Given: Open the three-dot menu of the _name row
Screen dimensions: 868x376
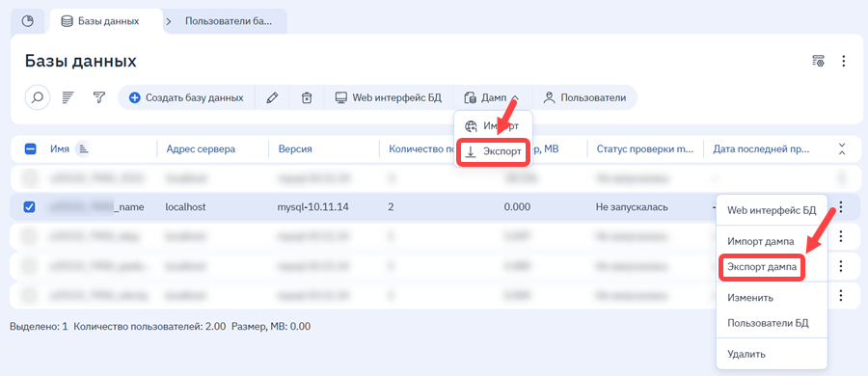Looking at the screenshot, I should pos(841,207).
